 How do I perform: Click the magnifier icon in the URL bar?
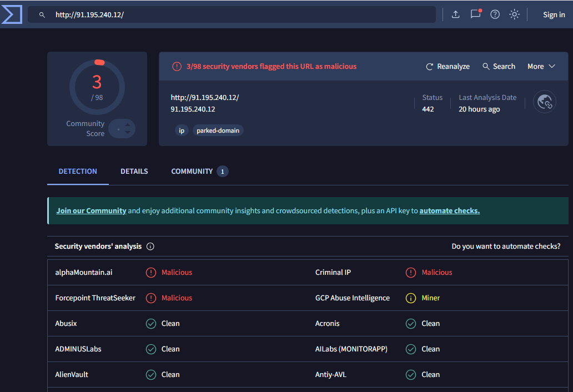42,15
